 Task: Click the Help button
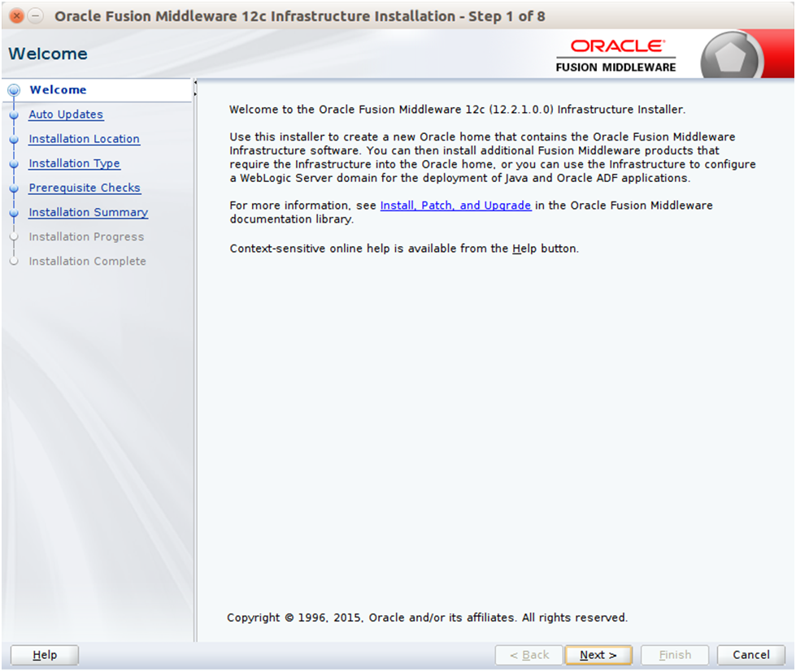[45, 655]
